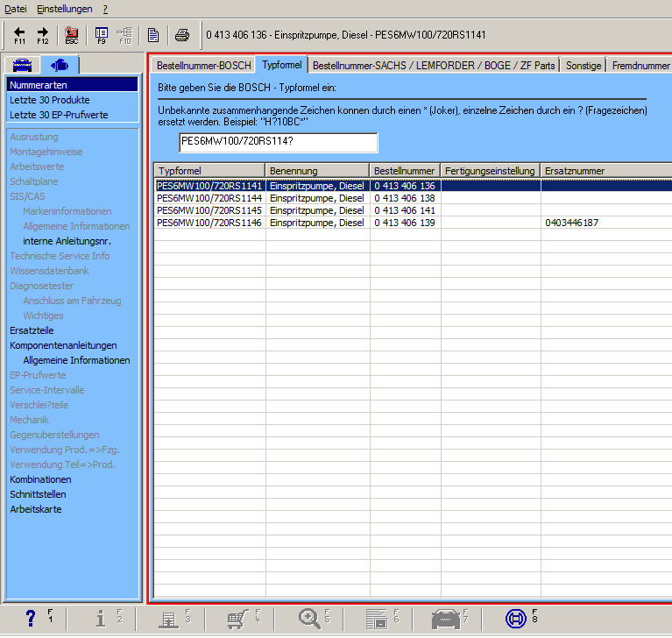Open Kombinationen in the sidebar

[x=40, y=479]
